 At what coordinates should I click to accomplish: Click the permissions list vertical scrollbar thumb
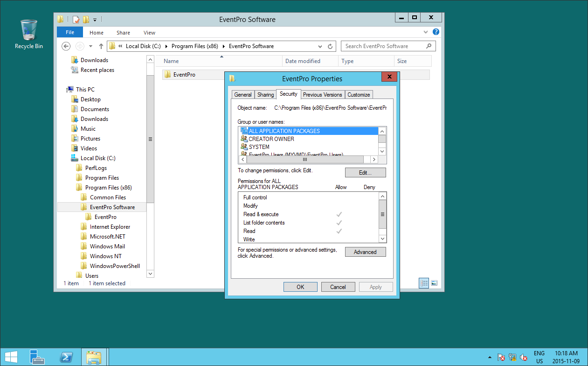click(382, 214)
